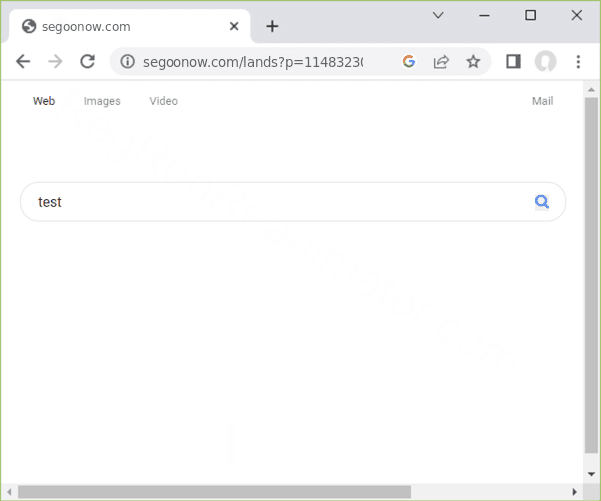
Task: View site information icon in address bar
Action: click(127, 62)
